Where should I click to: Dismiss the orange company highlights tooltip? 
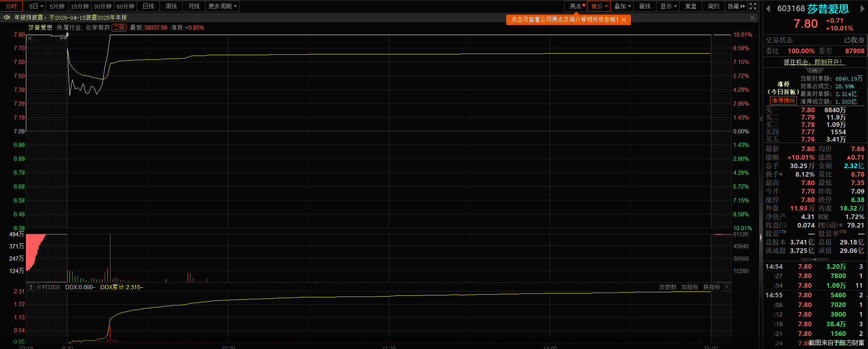(624, 20)
